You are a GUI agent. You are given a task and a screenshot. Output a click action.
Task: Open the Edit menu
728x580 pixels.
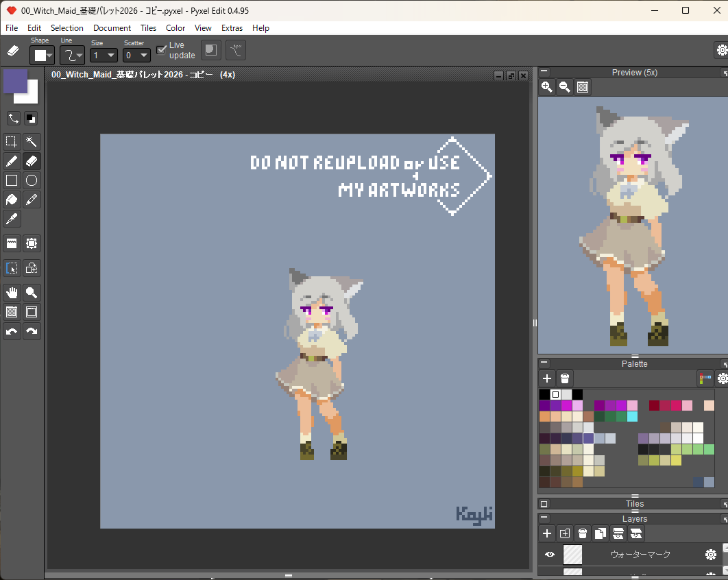click(34, 28)
